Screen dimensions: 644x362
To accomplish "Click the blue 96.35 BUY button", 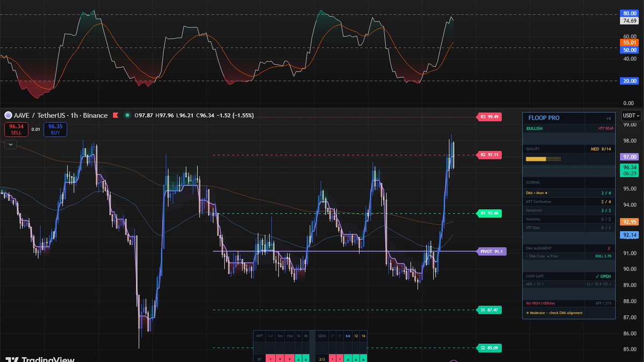I will [x=55, y=129].
